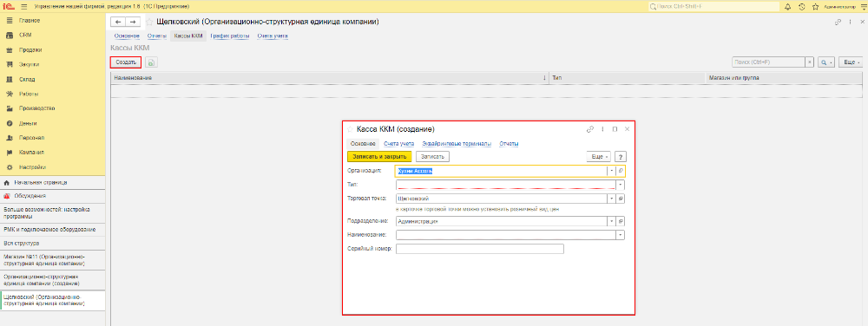868x326 pixels.
Task: Select Кассы ККМ tab
Action: tap(188, 36)
